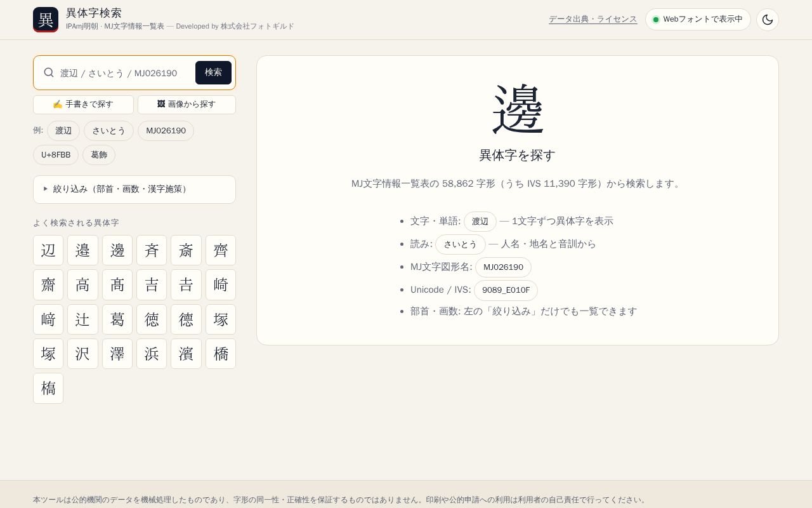The width and height of the screenshot is (812, 508).
Task: Select the 葛飾 example chip
Action: 99,155
